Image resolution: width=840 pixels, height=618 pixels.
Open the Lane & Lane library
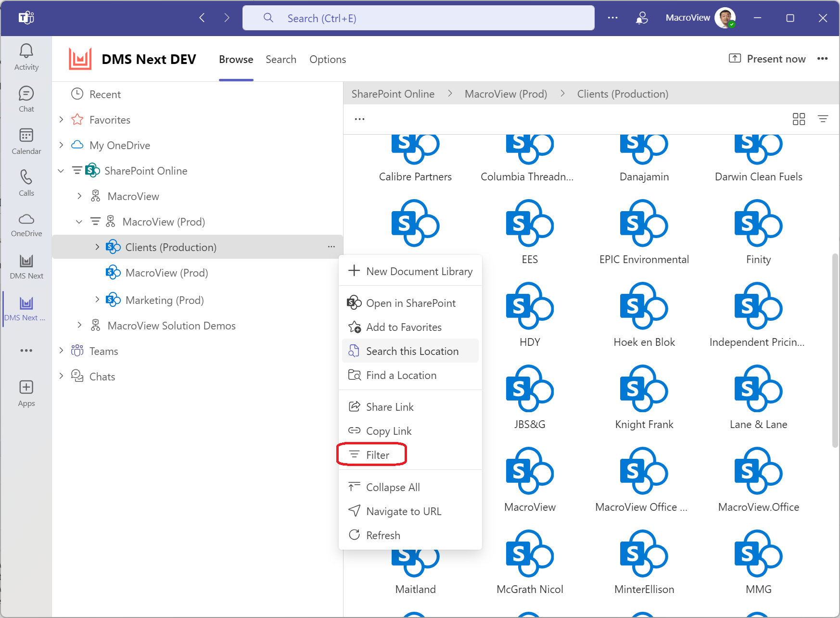click(758, 397)
